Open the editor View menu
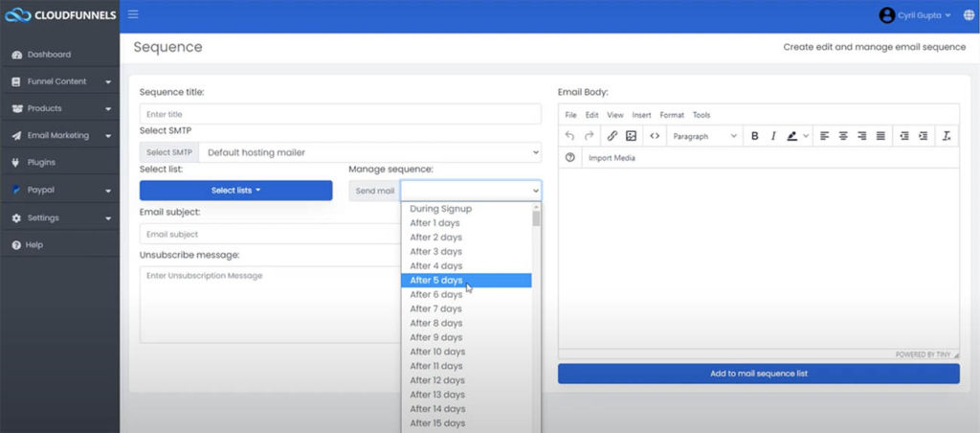Viewport: 980px width, 433px height. pyautogui.click(x=615, y=115)
